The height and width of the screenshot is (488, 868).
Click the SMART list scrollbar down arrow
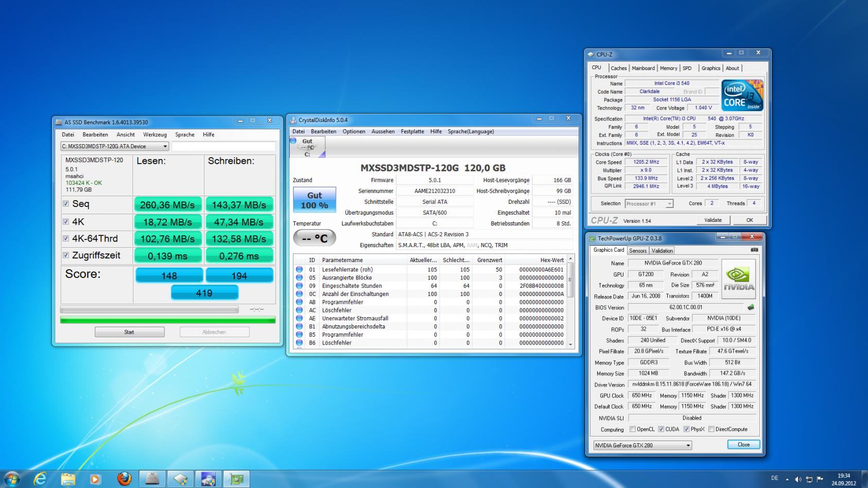coord(570,344)
